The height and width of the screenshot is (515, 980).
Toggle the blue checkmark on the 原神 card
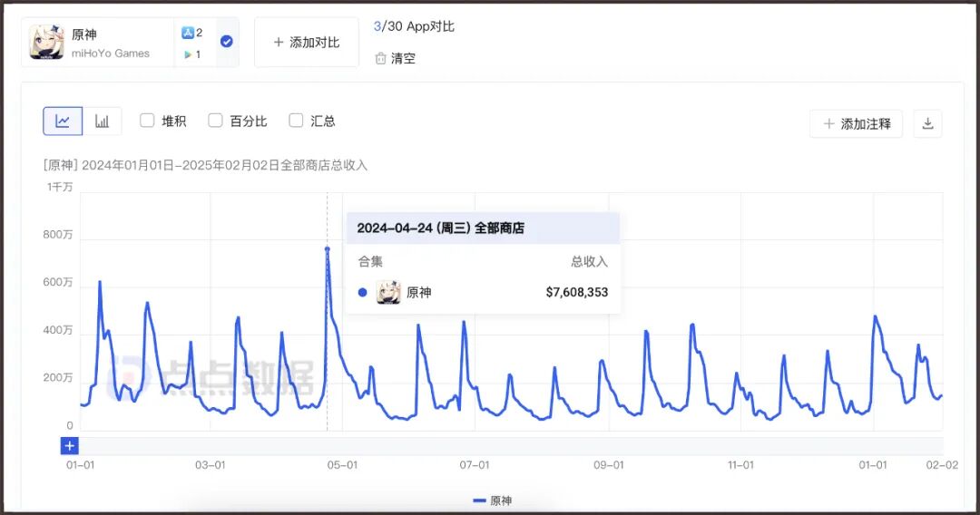click(227, 41)
